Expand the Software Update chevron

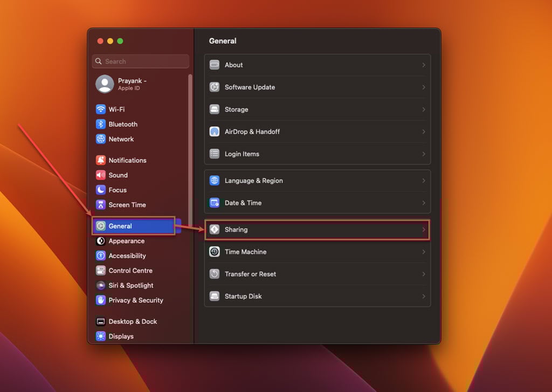(424, 87)
